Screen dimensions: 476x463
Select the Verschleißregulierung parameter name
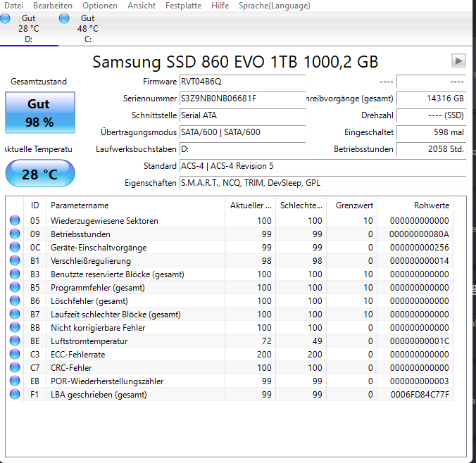[91, 261]
